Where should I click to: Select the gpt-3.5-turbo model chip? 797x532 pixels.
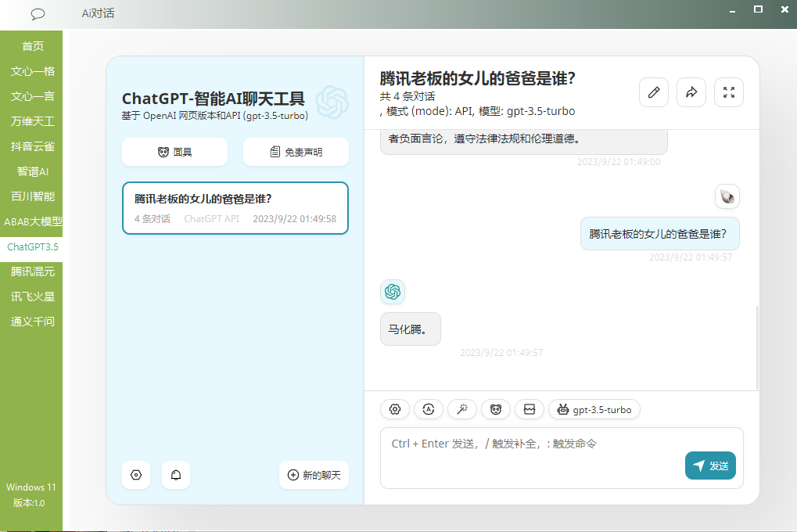tap(594, 409)
